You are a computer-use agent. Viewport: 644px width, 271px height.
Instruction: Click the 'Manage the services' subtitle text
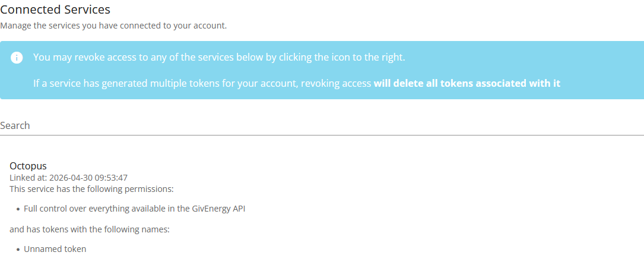point(113,26)
